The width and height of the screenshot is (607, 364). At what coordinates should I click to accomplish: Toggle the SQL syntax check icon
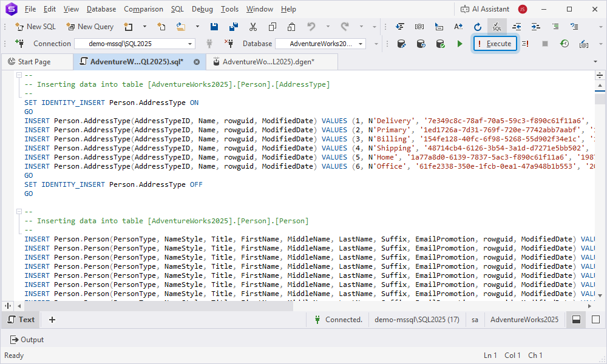[497, 27]
